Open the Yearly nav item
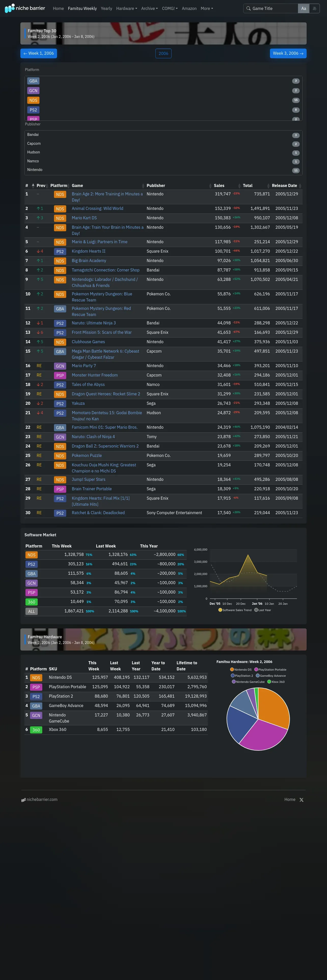The width and height of the screenshot is (327, 980). click(x=106, y=8)
